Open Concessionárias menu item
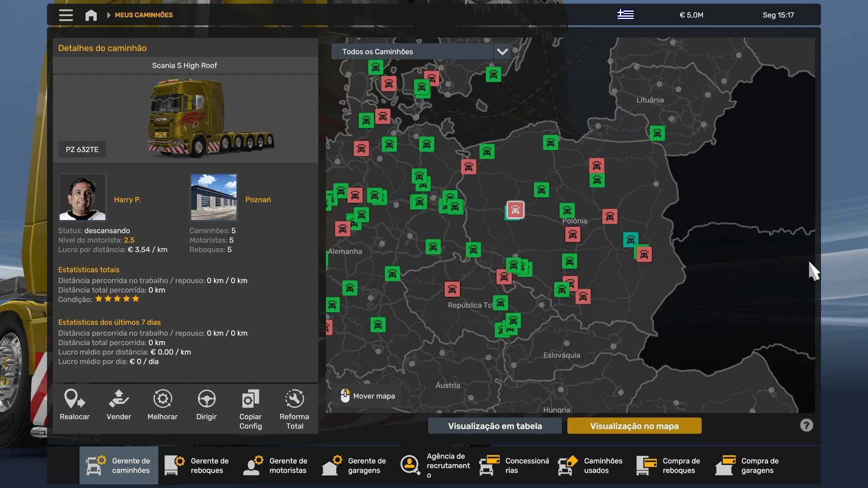Image resolution: width=868 pixels, height=488 pixels. point(515,465)
